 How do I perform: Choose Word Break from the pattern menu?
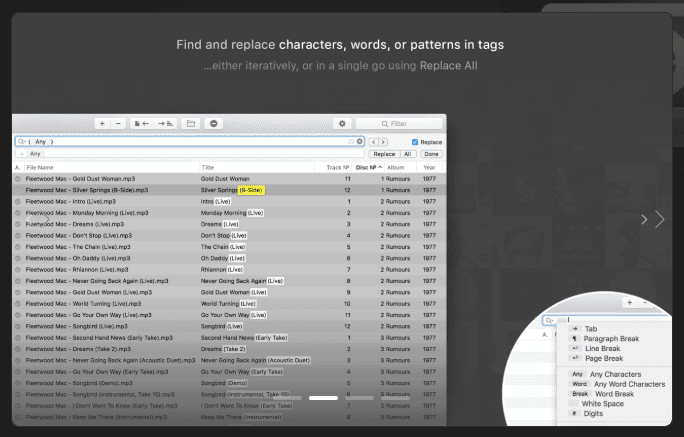pyautogui.click(x=614, y=394)
